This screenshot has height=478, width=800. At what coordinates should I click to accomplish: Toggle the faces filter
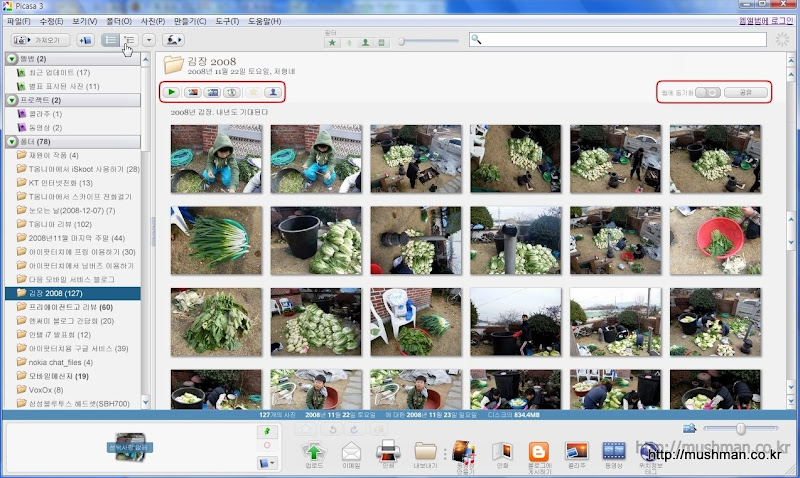[x=365, y=43]
